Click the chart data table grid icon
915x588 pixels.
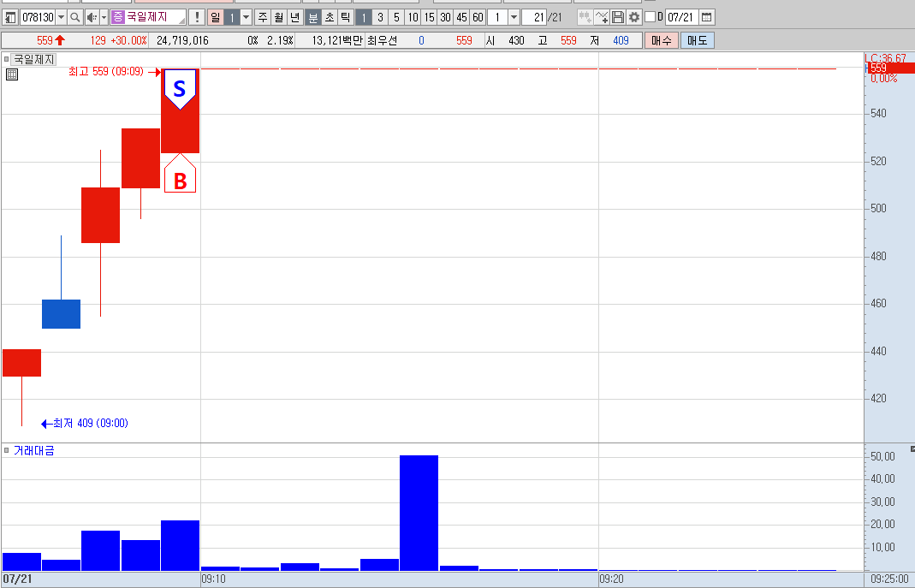pos(12,74)
